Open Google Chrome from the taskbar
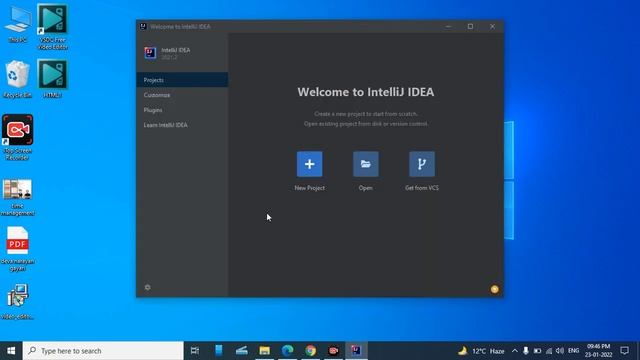This screenshot has height=360, width=640. (311, 351)
